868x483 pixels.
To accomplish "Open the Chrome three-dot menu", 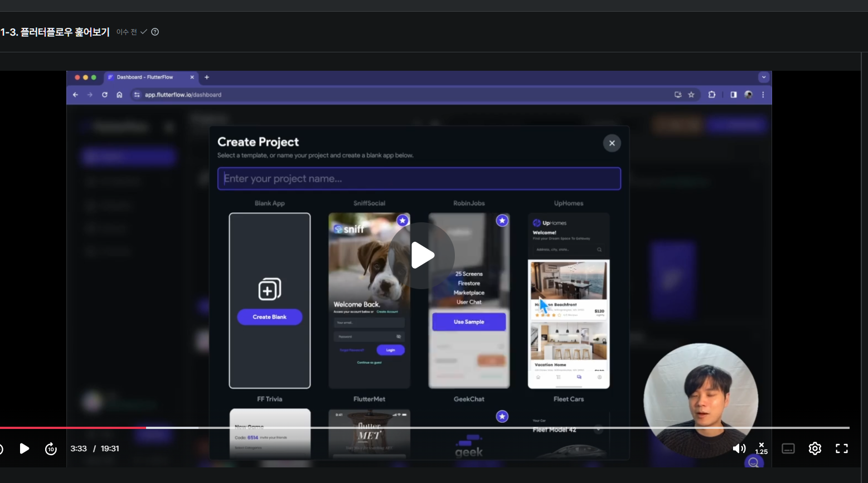I will pos(763,95).
